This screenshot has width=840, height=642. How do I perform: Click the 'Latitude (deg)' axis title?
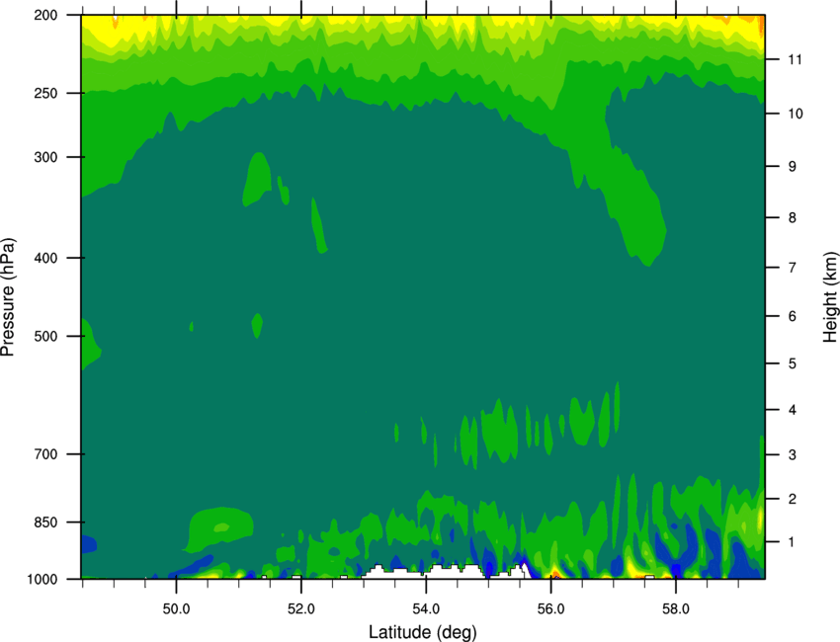(423, 632)
